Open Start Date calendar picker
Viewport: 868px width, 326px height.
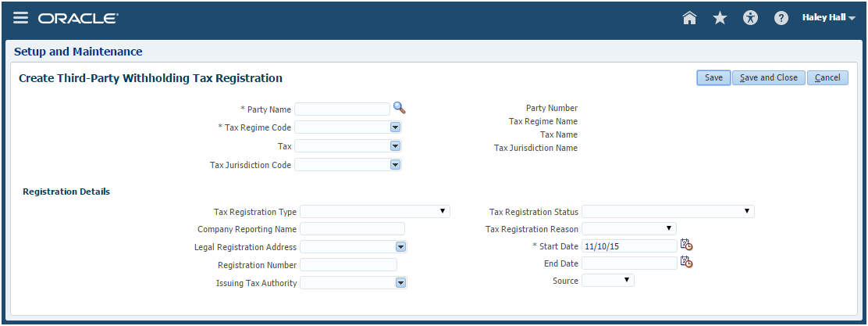686,245
